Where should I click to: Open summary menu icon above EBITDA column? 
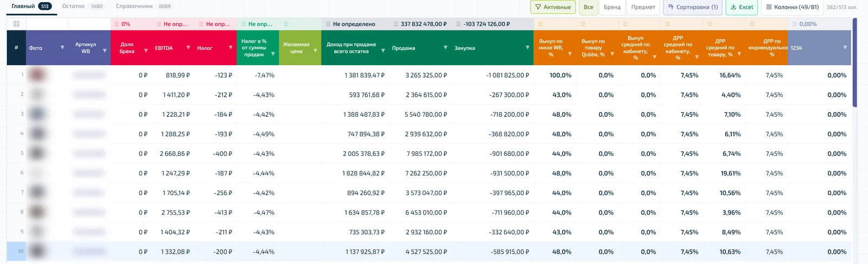click(159, 24)
